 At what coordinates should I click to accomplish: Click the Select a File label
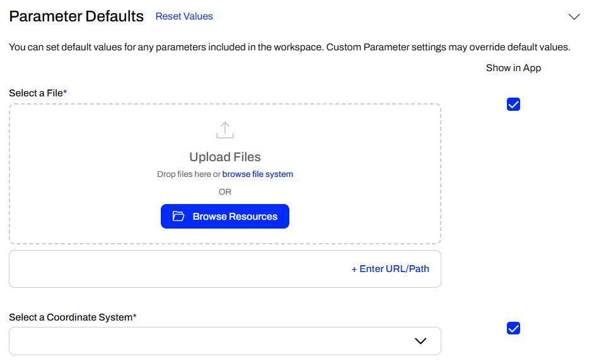coord(37,93)
